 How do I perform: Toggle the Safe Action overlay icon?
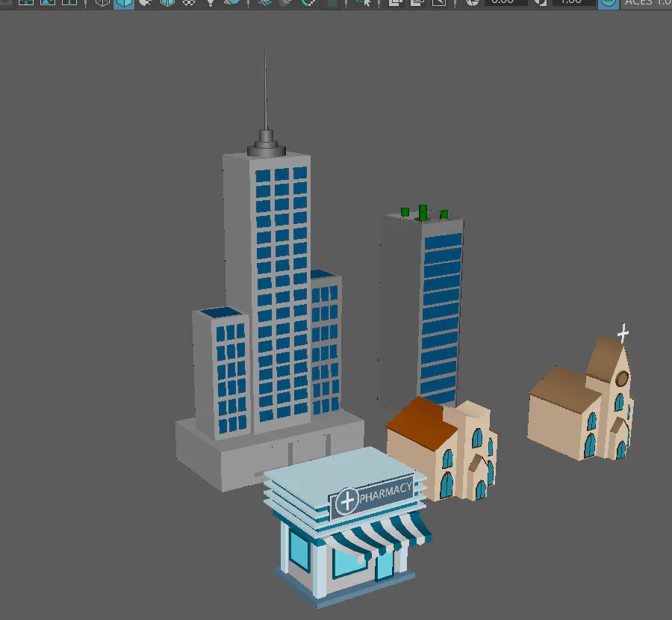pyautogui.click(x=48, y=2)
